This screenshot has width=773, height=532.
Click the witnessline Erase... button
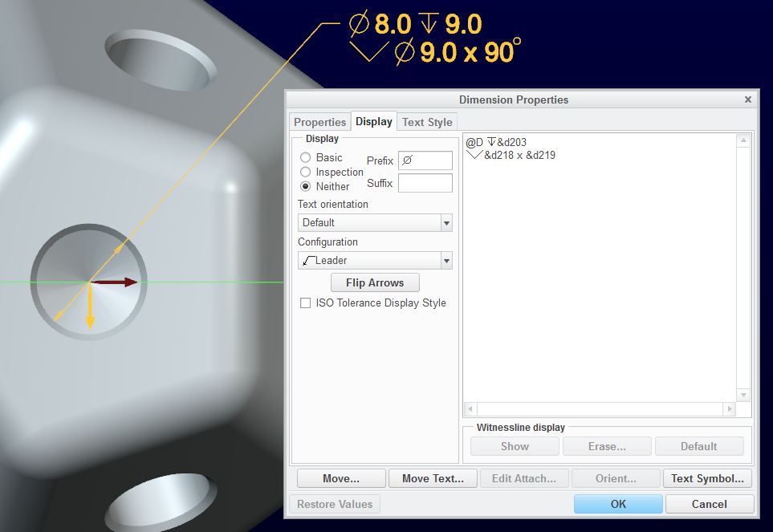pyautogui.click(x=607, y=446)
